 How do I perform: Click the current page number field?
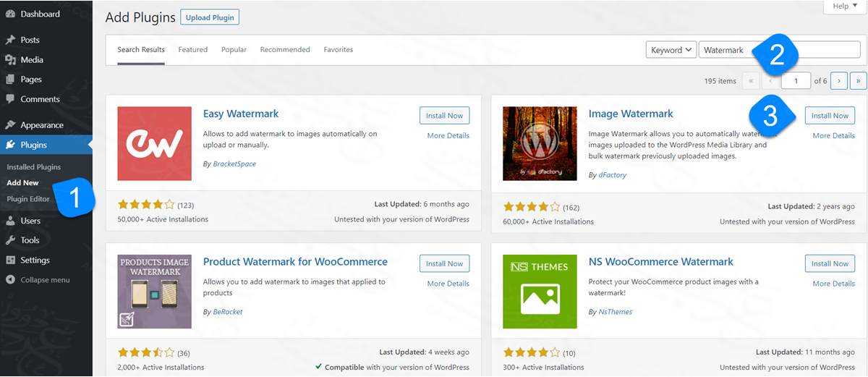click(796, 81)
